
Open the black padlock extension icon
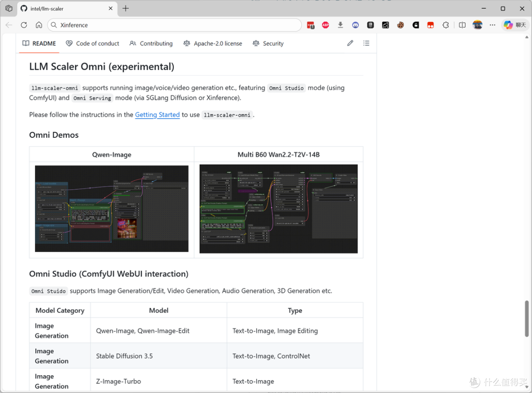[x=416, y=25]
